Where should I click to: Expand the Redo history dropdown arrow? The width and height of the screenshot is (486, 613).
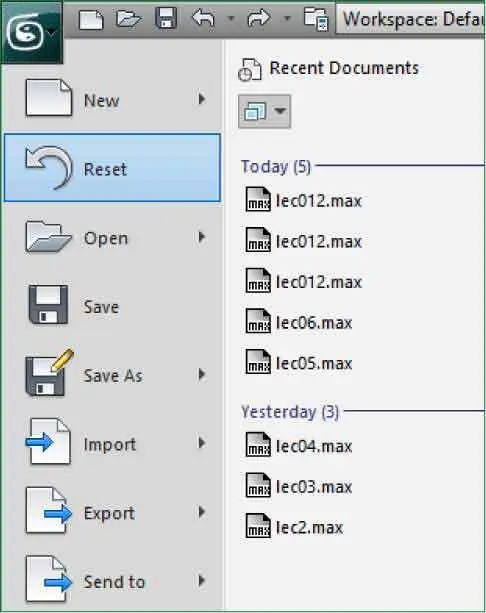287,18
